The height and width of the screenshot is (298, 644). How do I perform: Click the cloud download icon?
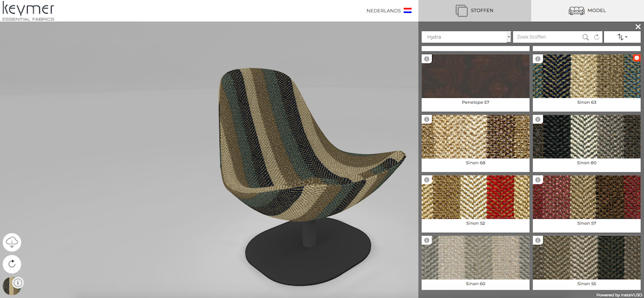pyautogui.click(x=12, y=243)
